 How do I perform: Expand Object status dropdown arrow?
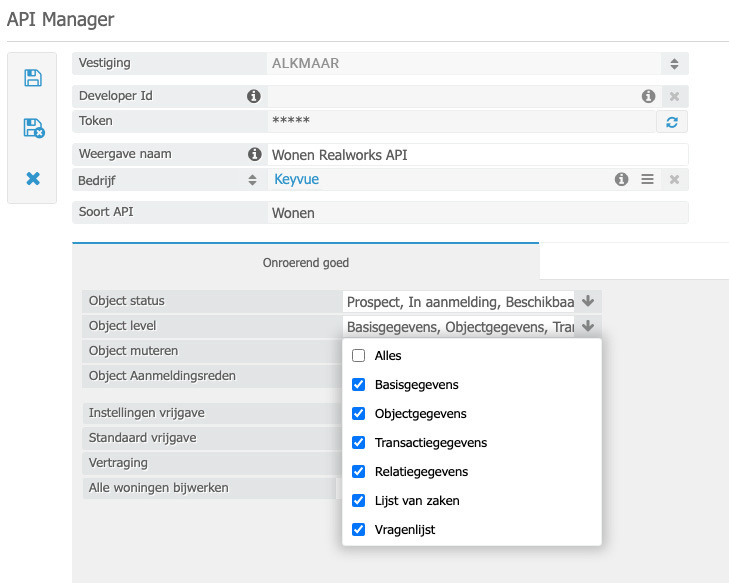click(x=588, y=301)
